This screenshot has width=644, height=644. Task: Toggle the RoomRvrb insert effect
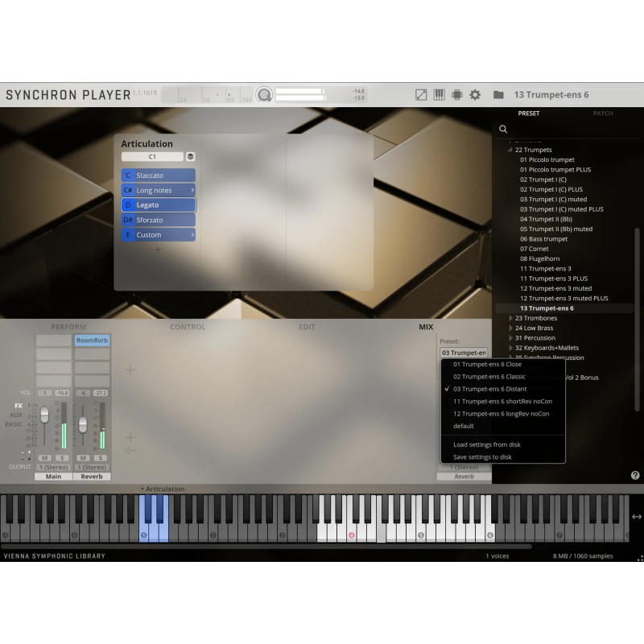coord(92,341)
